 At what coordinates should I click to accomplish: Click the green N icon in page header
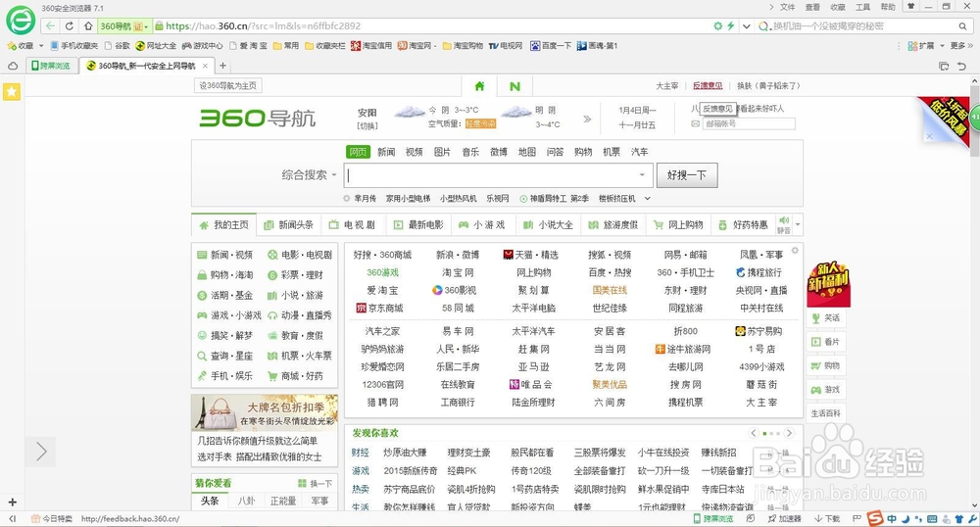coord(515,86)
